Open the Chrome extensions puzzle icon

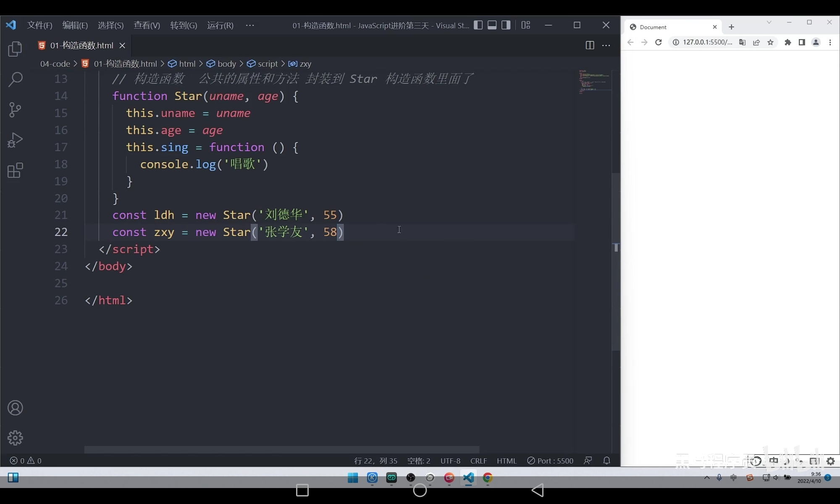pos(788,42)
